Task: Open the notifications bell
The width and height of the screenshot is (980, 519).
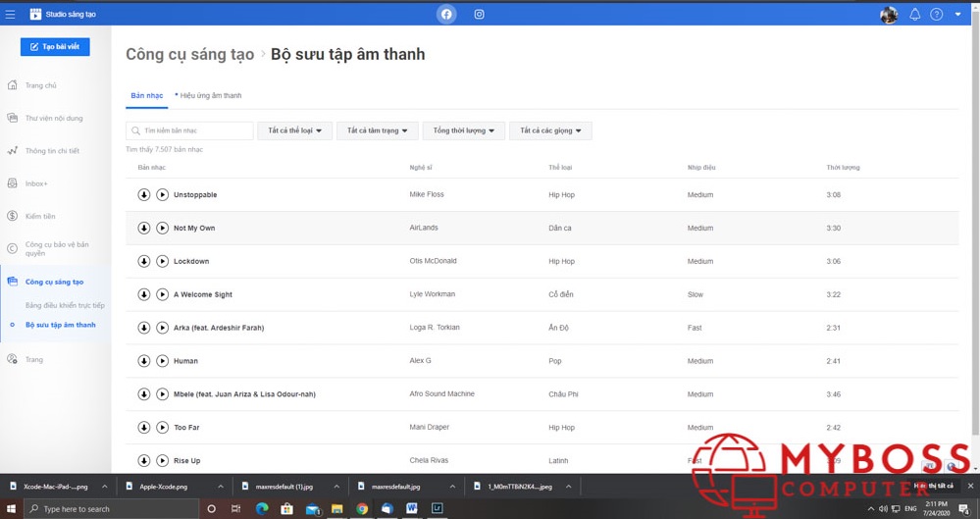Action: click(x=914, y=15)
